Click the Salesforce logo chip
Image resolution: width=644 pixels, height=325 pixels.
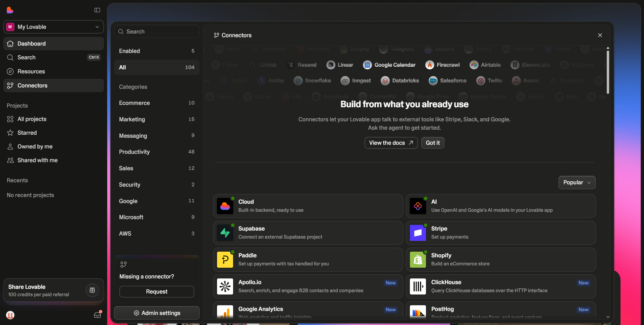pyautogui.click(x=447, y=81)
